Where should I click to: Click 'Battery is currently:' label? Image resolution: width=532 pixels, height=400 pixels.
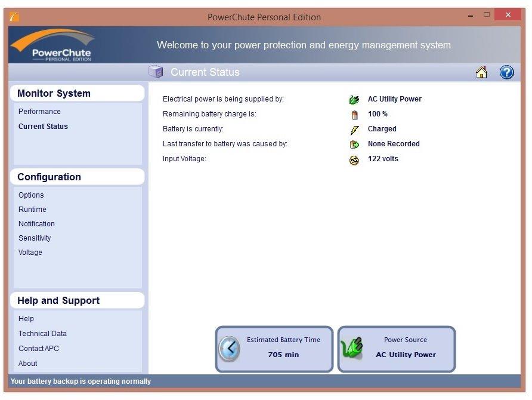193,129
